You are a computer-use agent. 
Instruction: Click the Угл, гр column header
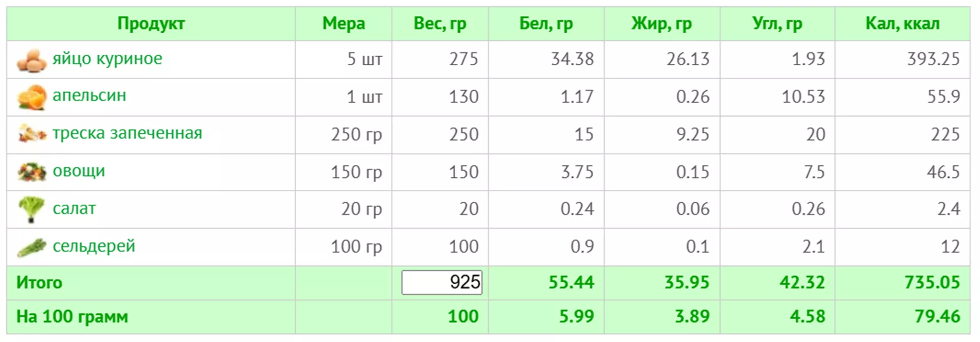pyautogui.click(x=777, y=23)
